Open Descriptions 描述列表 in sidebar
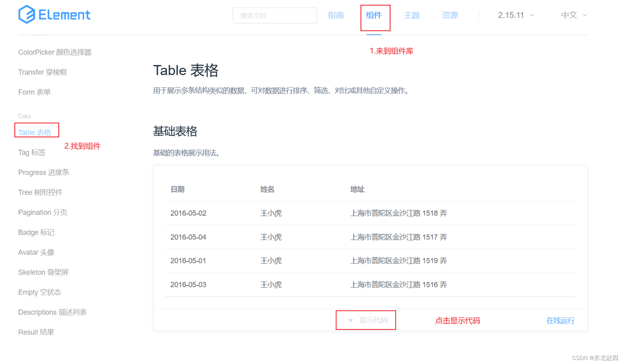 click(52, 312)
